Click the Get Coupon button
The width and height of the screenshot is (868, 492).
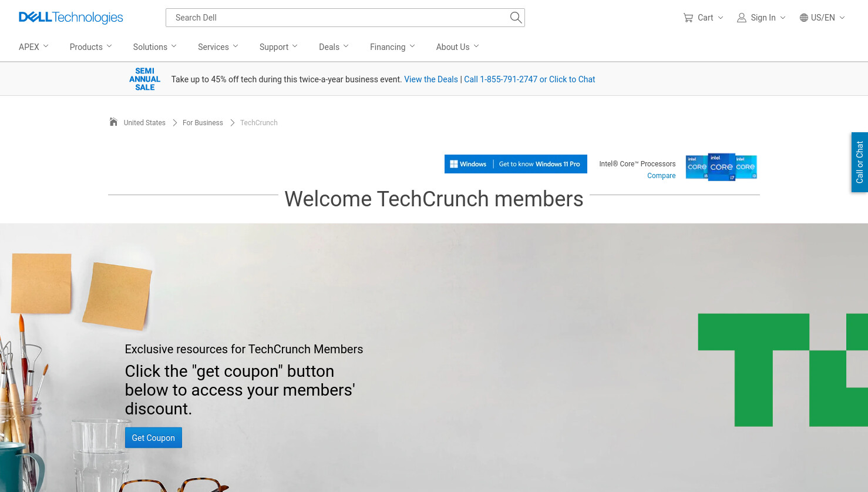tap(153, 438)
